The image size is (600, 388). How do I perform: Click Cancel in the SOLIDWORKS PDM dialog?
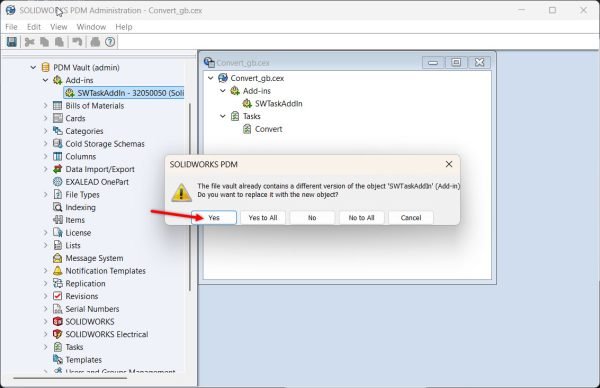pos(411,218)
